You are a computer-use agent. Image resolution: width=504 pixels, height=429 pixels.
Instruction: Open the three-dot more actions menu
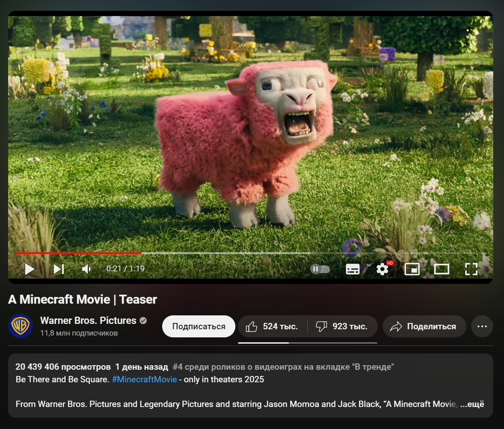point(482,326)
